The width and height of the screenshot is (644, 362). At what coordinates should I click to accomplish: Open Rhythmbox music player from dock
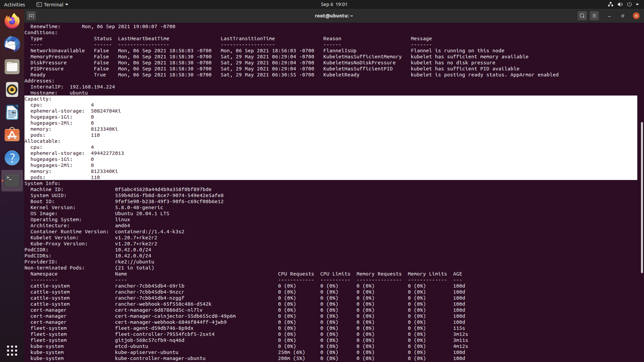coord(12,89)
